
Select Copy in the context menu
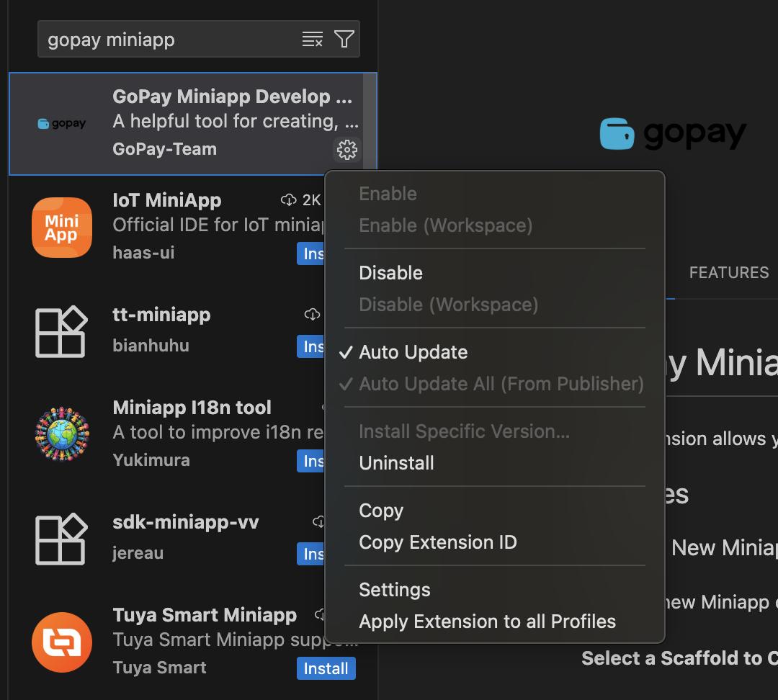point(381,511)
